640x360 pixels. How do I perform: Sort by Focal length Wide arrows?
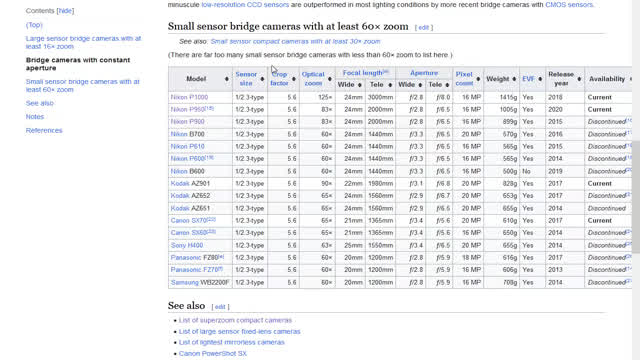point(360,85)
